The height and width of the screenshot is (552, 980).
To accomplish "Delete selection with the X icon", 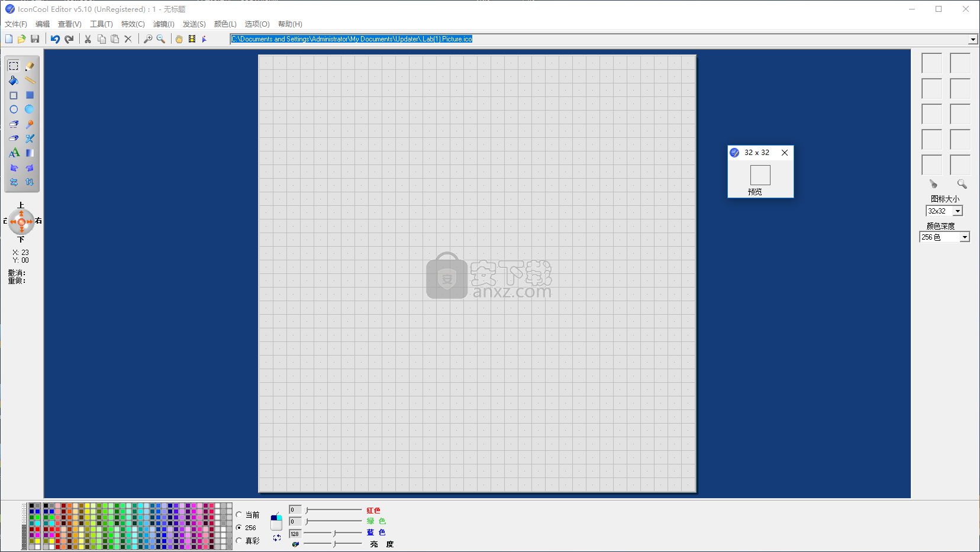I will (128, 39).
